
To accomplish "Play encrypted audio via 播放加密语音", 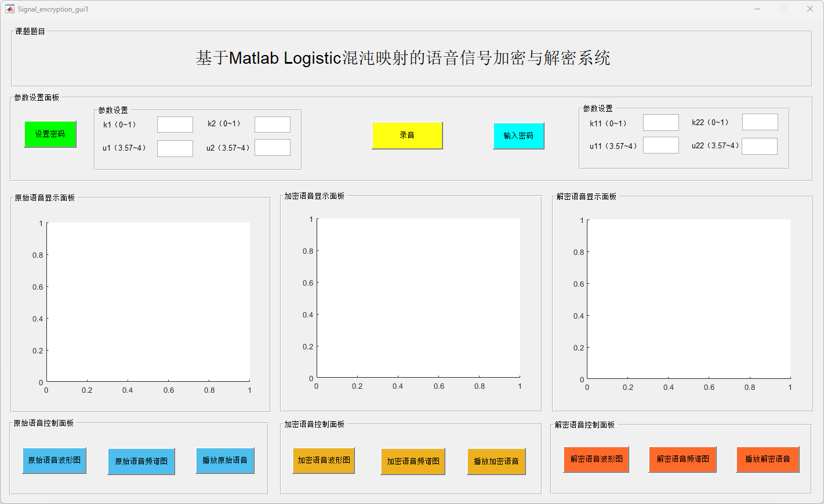I will (x=496, y=462).
